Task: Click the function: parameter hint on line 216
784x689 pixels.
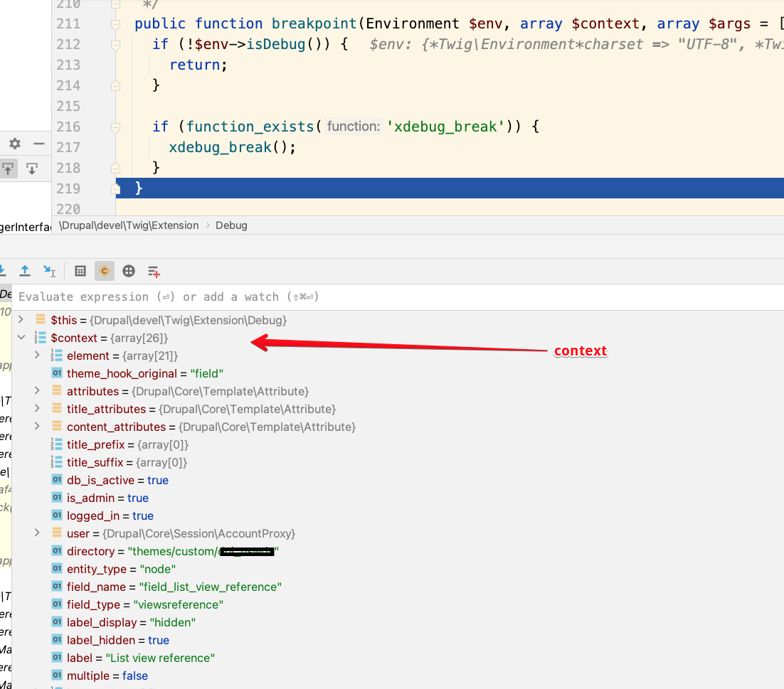Action: (354, 127)
